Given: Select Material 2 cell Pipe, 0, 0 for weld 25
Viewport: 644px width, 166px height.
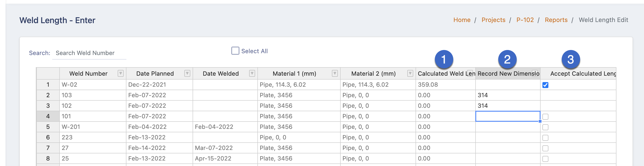Looking at the screenshot, I should coord(378,158).
